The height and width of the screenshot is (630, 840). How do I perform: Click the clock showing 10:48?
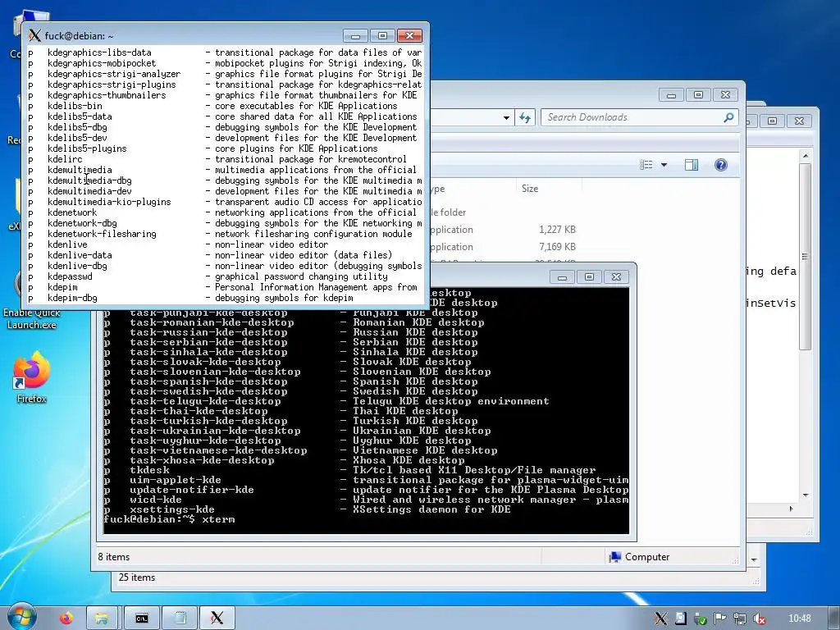click(x=800, y=619)
